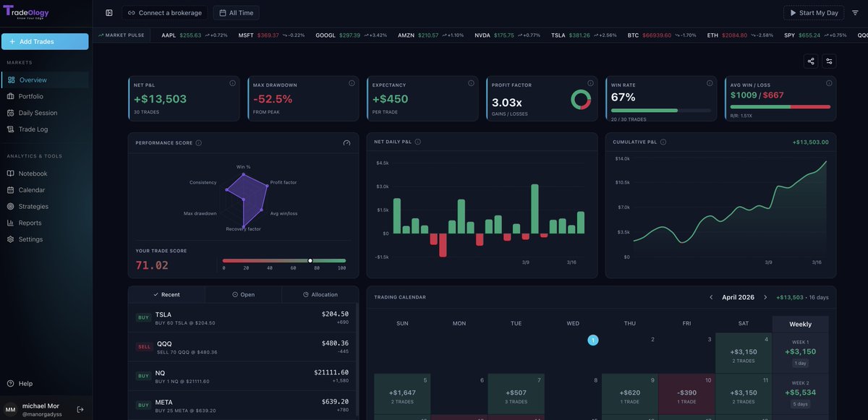Click the logout icon beside michael Mor
Screen dimensions: 868x420
tap(80, 409)
